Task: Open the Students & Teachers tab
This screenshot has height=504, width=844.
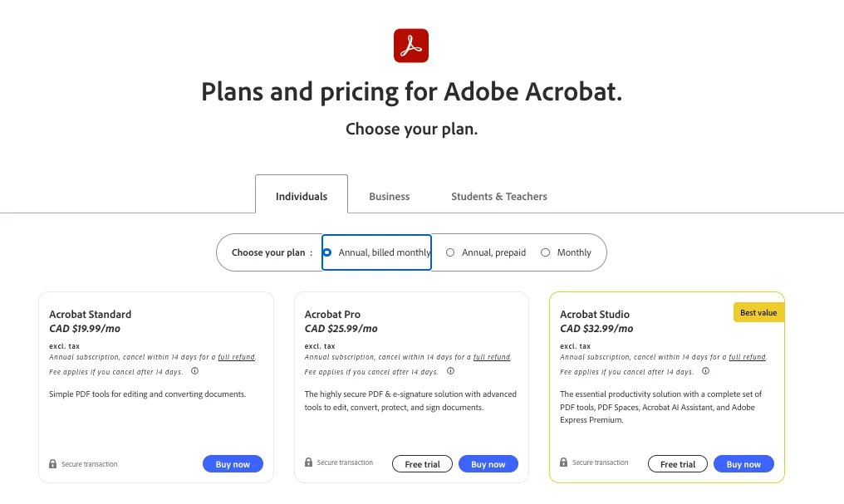Action: coord(498,197)
